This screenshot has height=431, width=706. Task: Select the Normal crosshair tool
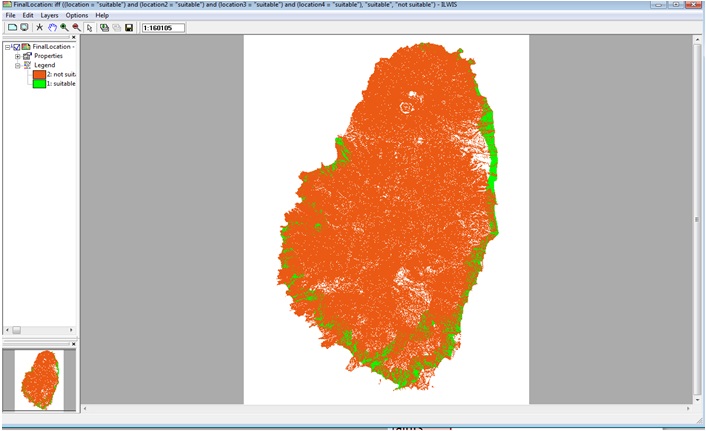click(40, 27)
